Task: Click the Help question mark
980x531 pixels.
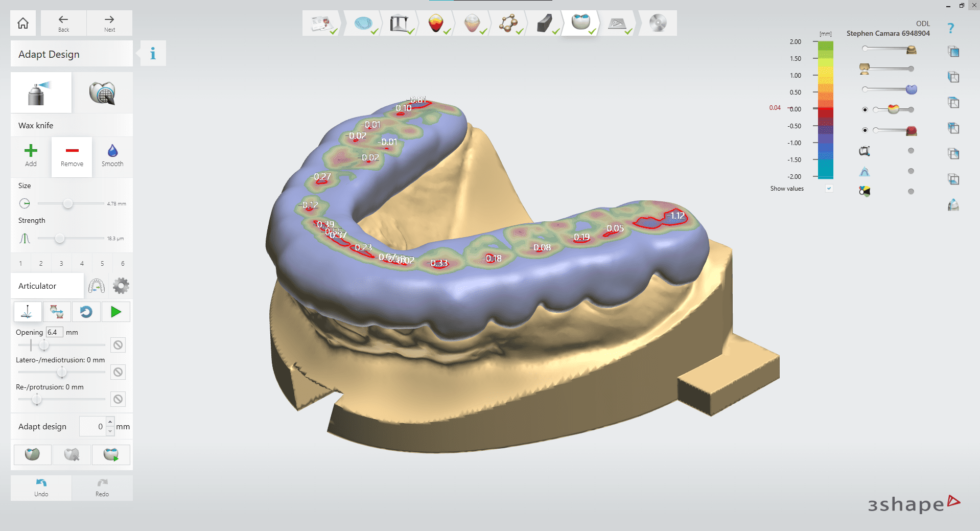Action: click(951, 28)
